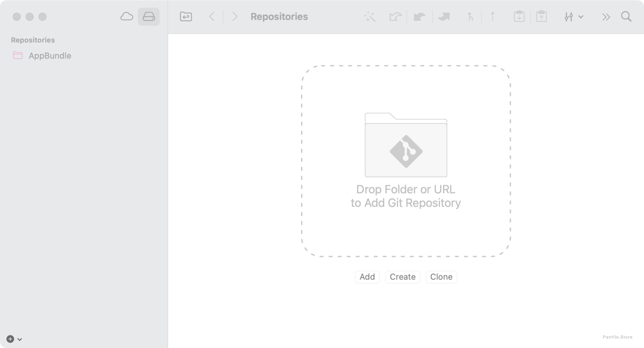Click the Create button
The image size is (644, 348).
click(402, 277)
